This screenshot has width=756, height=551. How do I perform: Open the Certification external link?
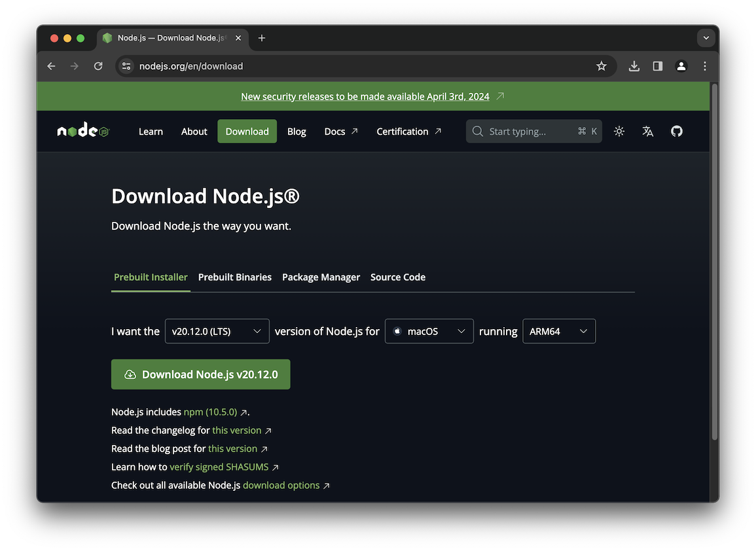[x=408, y=132]
